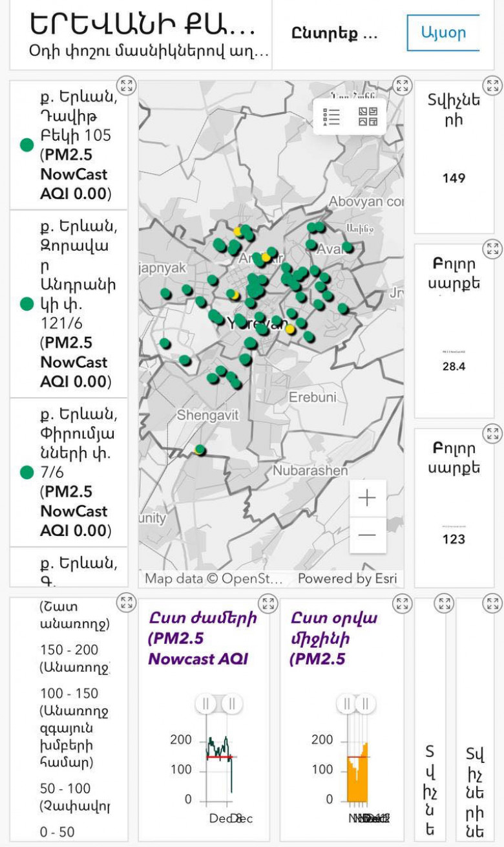This screenshot has width=504, height=847.
Task: Open the Map data OpenStreetMap attribution
Action: [x=213, y=578]
